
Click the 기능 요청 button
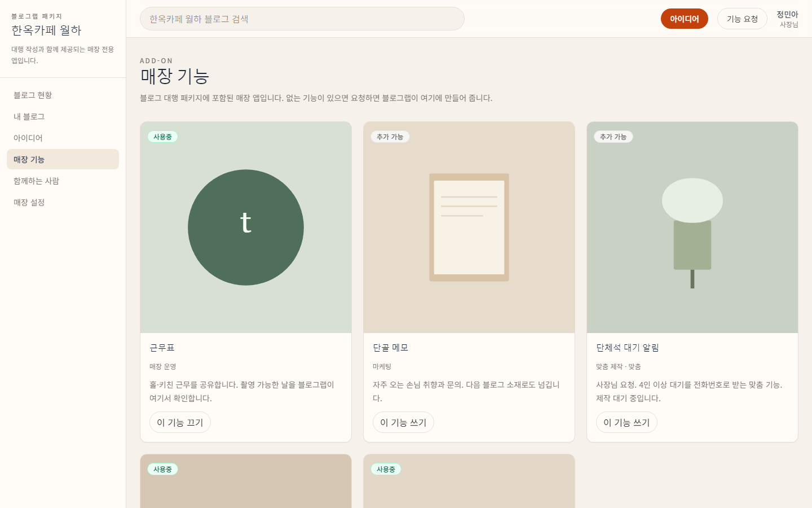tap(742, 19)
